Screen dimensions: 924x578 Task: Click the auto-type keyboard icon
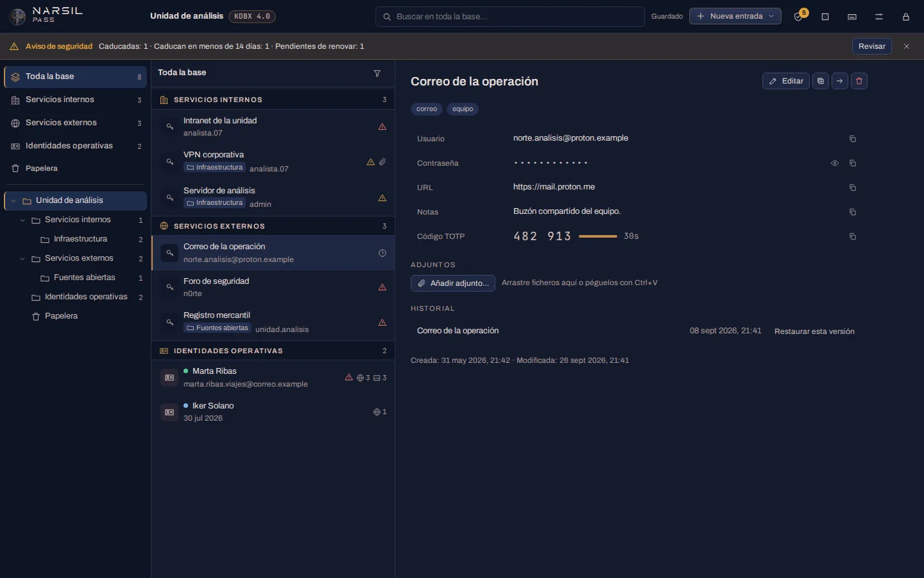click(x=852, y=17)
